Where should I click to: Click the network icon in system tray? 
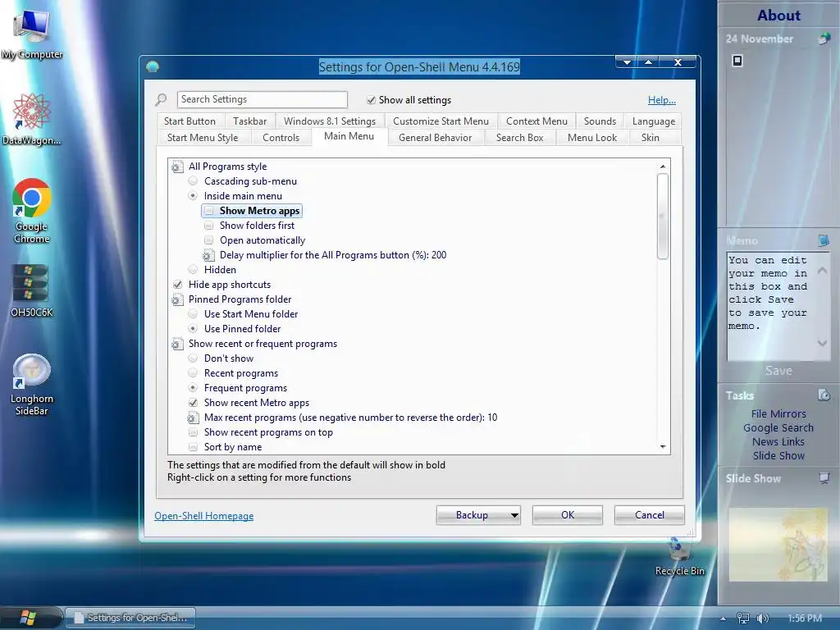743,619
